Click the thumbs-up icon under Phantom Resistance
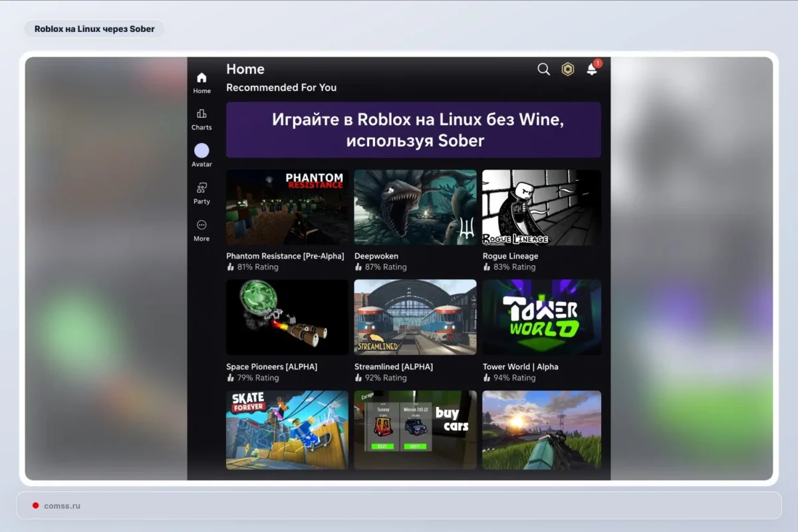Image resolution: width=798 pixels, height=532 pixels. click(x=230, y=267)
